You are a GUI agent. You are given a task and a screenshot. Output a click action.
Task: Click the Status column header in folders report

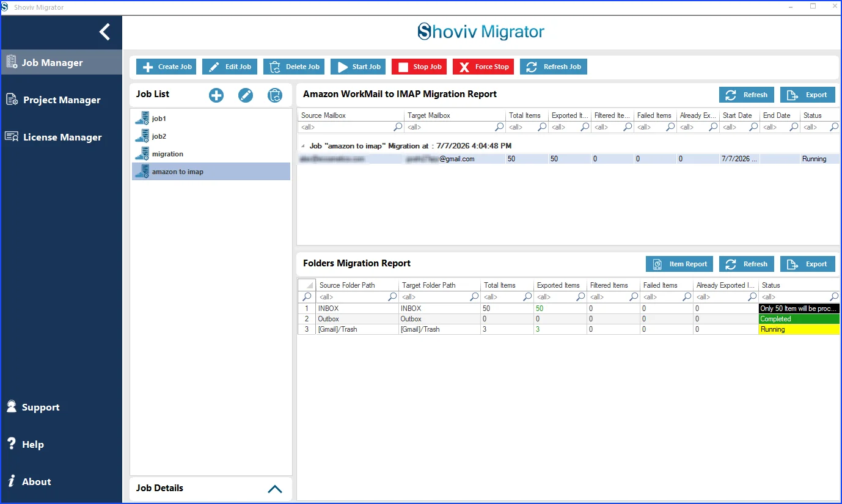[x=799, y=285]
